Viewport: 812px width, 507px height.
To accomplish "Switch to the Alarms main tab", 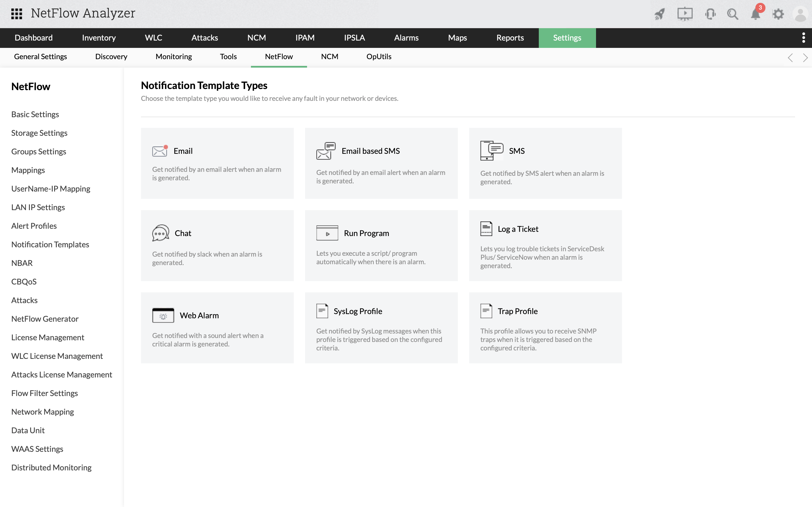I will click(406, 37).
